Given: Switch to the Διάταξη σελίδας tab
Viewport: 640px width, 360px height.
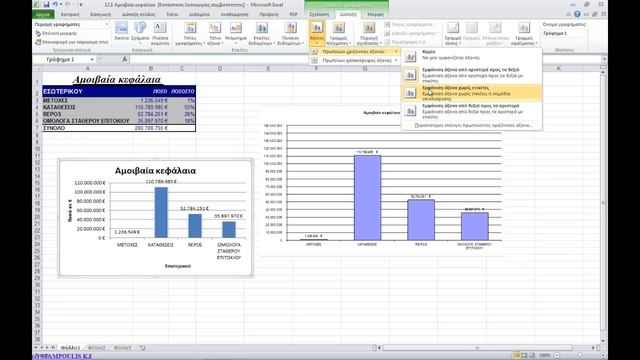Looking at the screenshot, I should [138, 14].
